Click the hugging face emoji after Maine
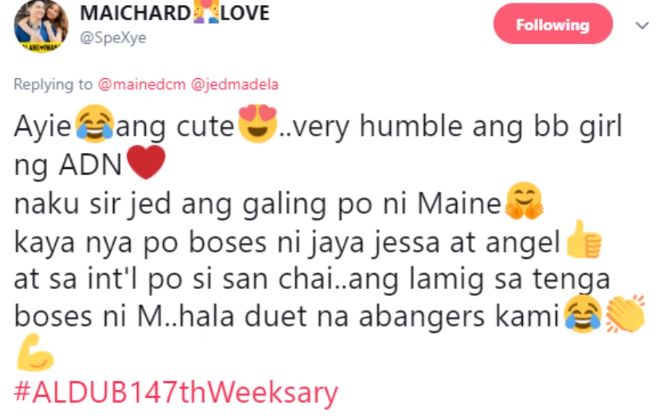This screenshot has height=417, width=656. pos(524,201)
